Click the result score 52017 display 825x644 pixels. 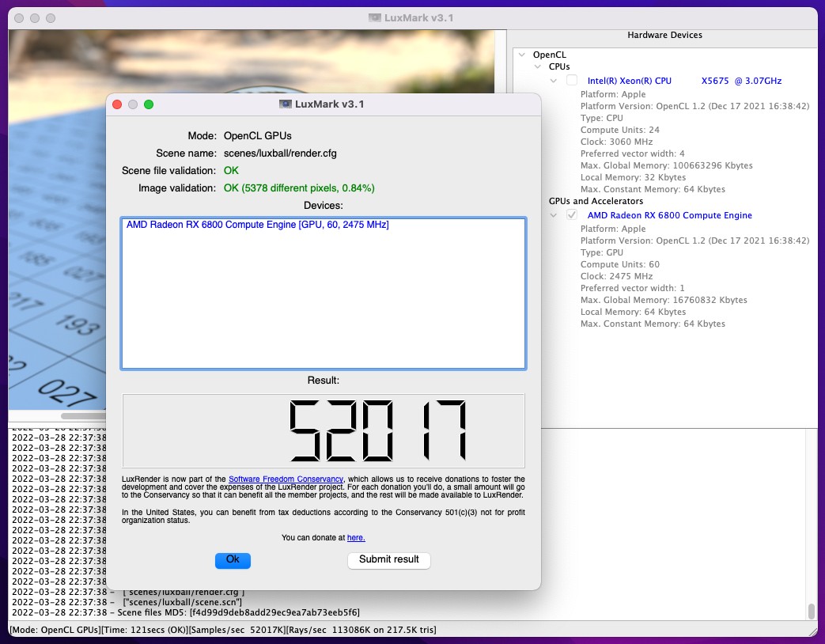[324, 430]
